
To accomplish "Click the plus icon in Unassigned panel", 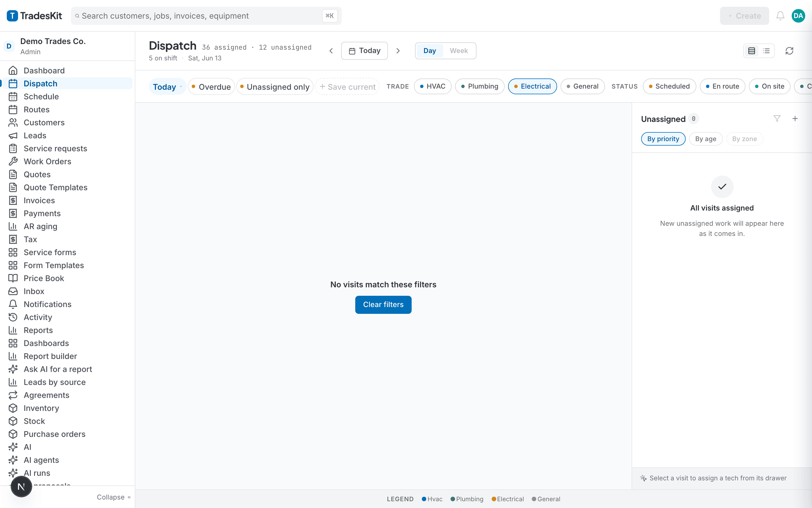I will (795, 119).
